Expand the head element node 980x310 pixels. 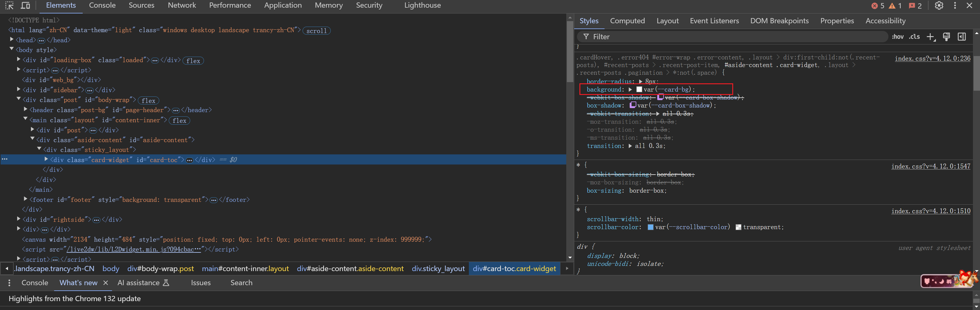click(12, 40)
